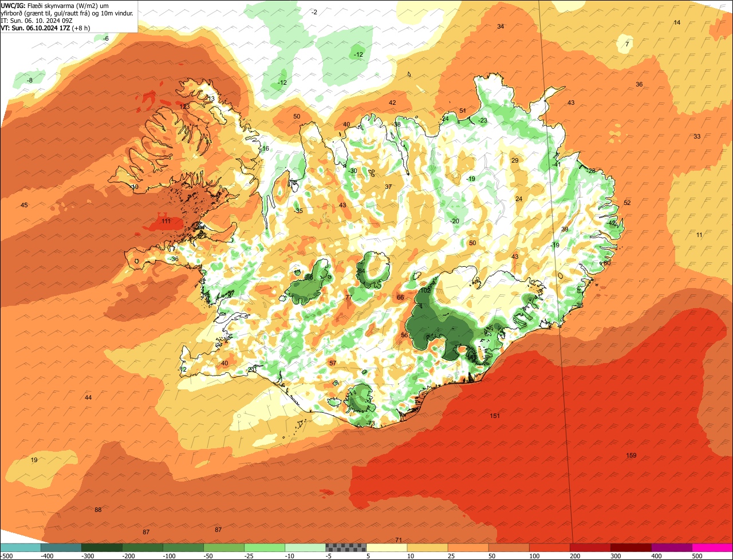733x560 pixels.
Task: Click the flux value '151' south of Iceland
Action: coord(495,416)
